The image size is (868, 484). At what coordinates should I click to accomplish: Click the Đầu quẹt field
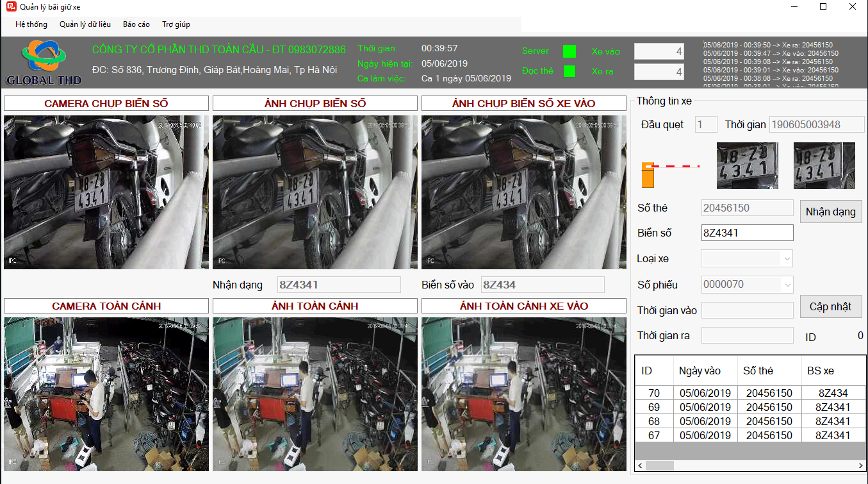[x=706, y=124]
